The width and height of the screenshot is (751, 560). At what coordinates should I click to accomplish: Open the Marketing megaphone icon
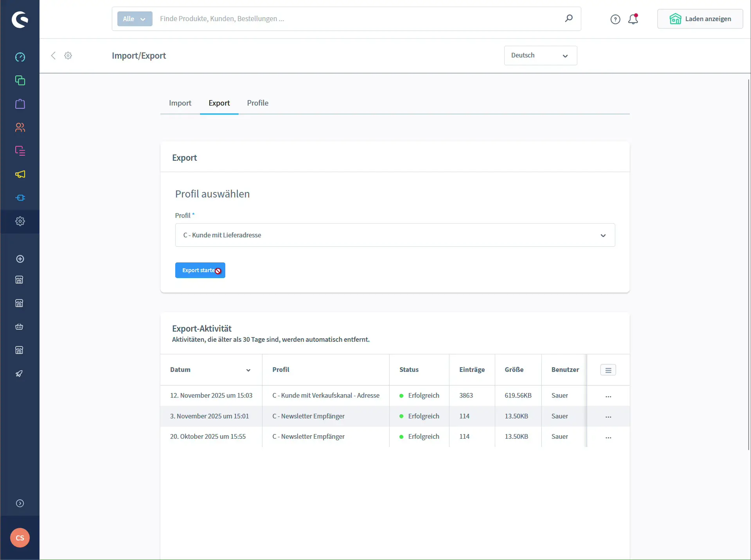(20, 174)
